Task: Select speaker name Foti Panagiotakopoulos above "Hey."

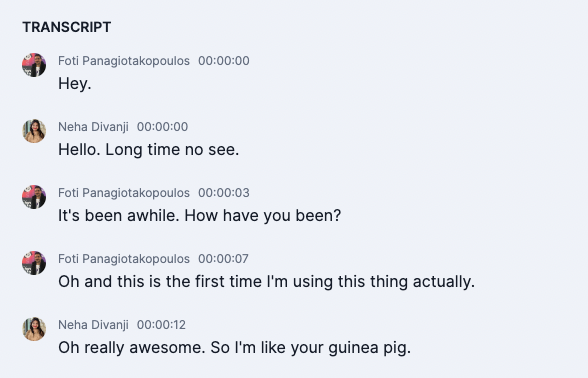Action: coord(124,61)
